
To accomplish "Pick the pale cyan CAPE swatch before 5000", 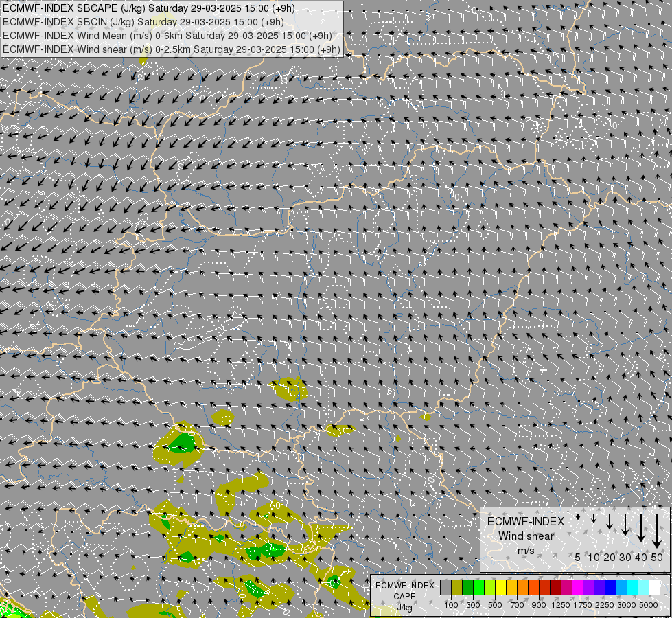I will click(644, 588).
